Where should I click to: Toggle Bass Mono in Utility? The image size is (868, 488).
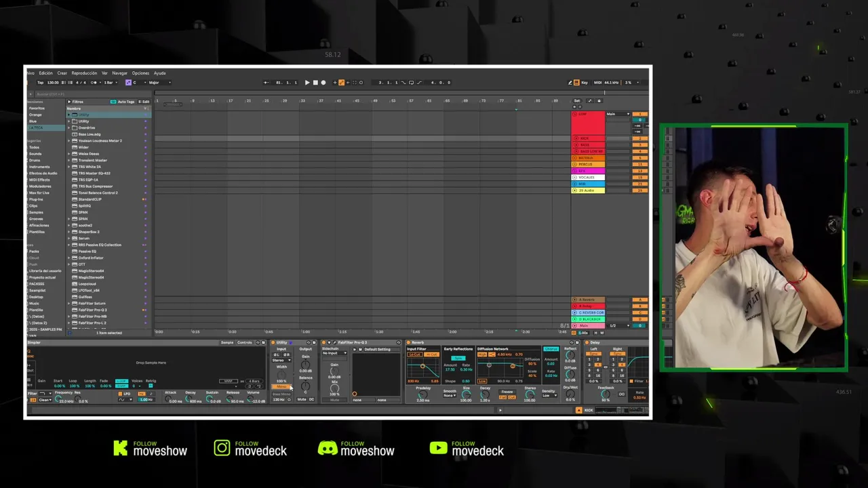(281, 394)
